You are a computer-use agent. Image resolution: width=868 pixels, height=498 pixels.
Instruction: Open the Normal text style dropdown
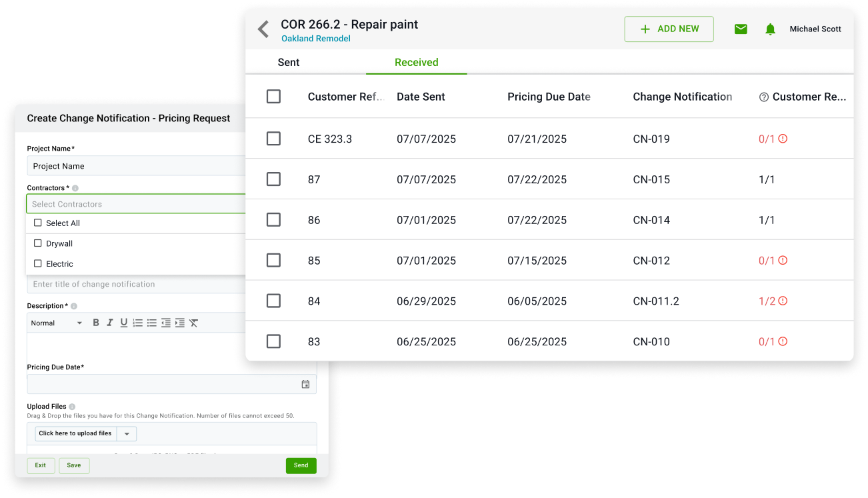coord(56,323)
